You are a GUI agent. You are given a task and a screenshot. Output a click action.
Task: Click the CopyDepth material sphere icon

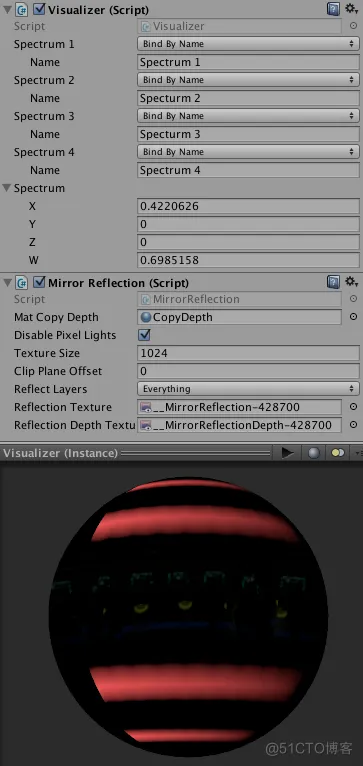click(146, 317)
